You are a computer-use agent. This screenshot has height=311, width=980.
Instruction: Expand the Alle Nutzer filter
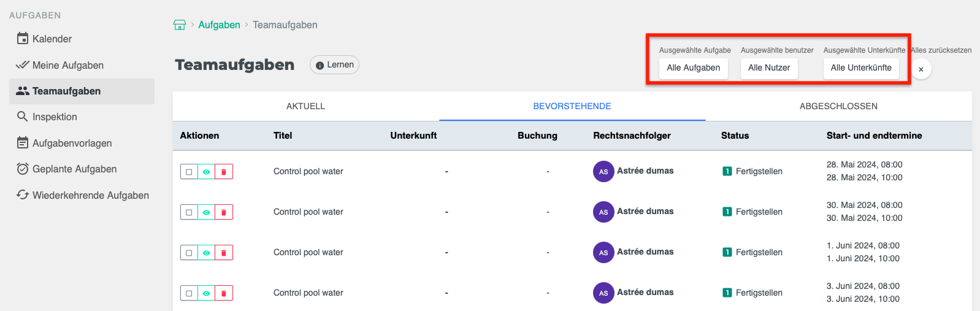click(769, 68)
